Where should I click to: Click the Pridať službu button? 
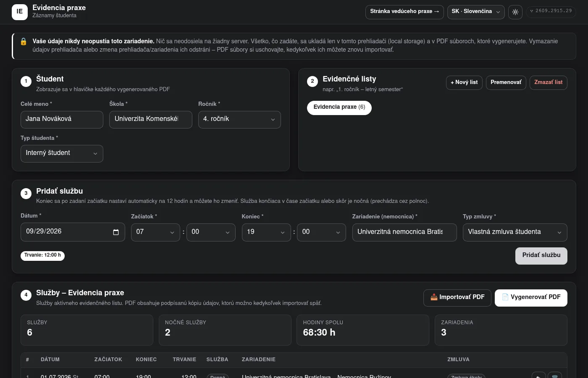[541, 256]
